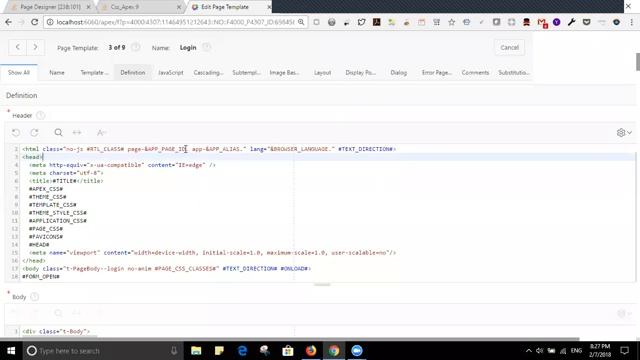
Task: Open help for the Header field
Action: coord(40,116)
